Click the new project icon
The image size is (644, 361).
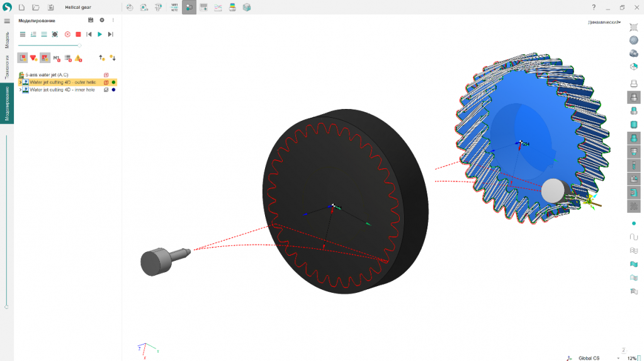21,8
